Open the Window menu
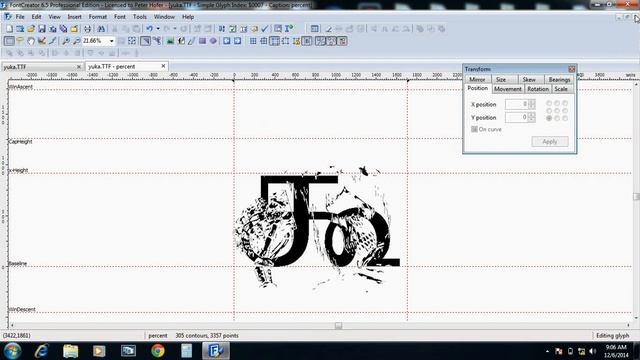This screenshot has height=360, width=640. pos(164,17)
